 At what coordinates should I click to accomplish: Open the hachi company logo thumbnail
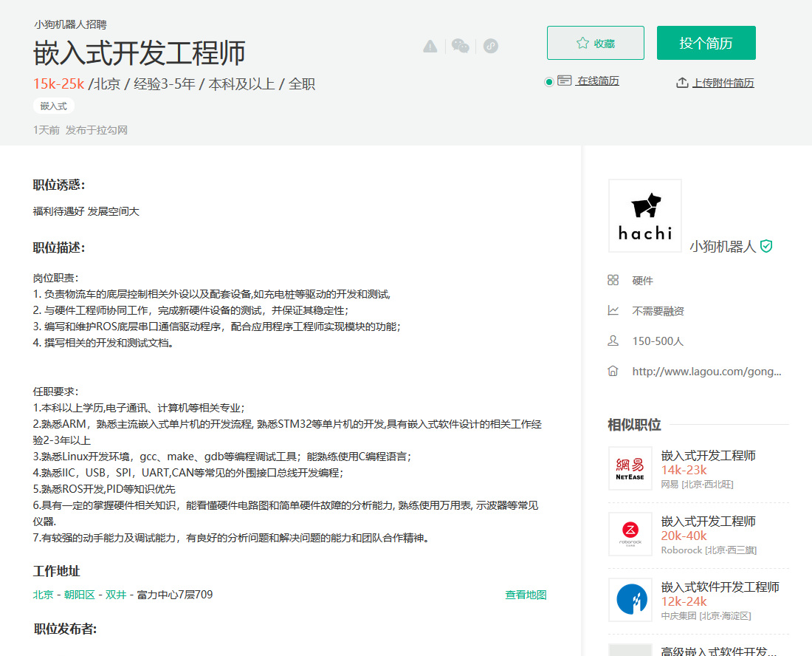point(644,216)
